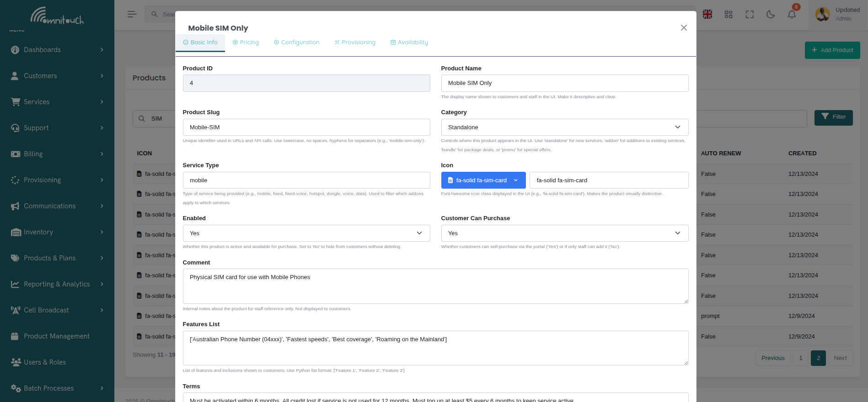This screenshot has height=402, width=868.
Task: Open the Availability tab
Action: coord(409,42)
